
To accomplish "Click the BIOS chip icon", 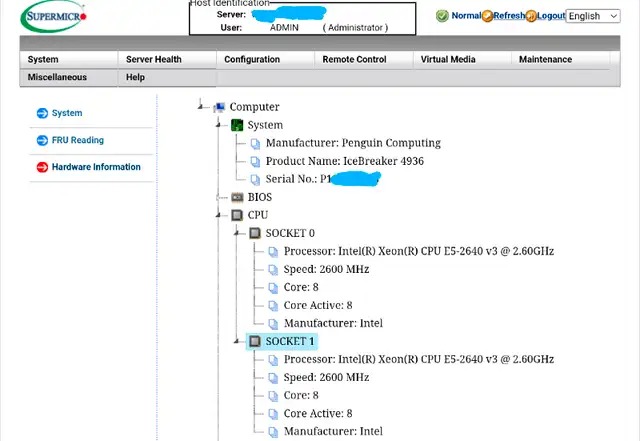I will 237,197.
